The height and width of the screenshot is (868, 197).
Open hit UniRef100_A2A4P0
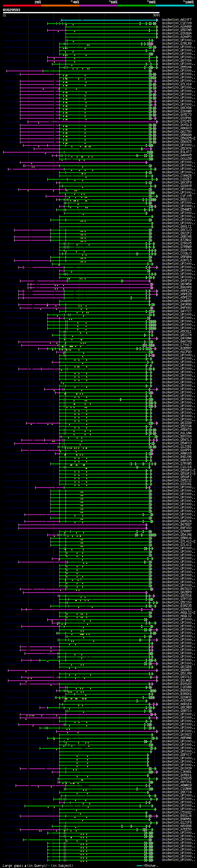(x=177, y=37)
